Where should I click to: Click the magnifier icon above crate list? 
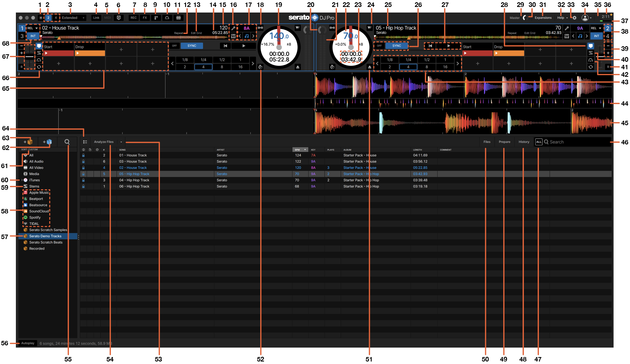coord(67,142)
